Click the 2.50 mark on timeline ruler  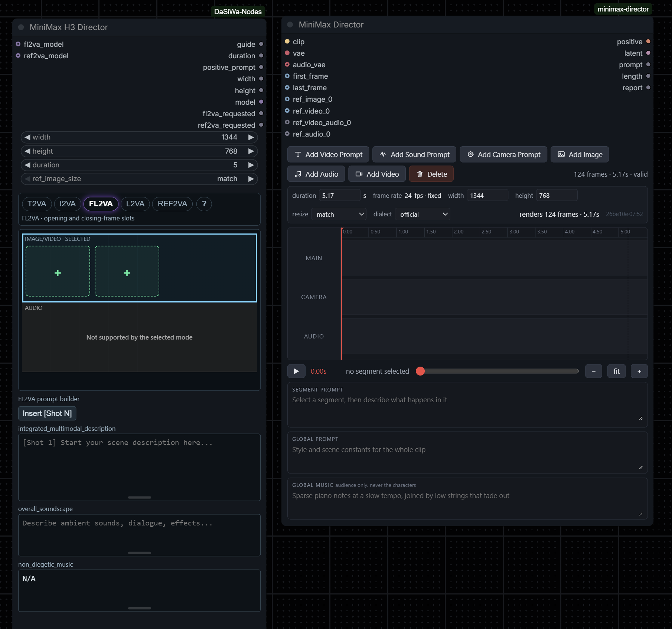[486, 232]
